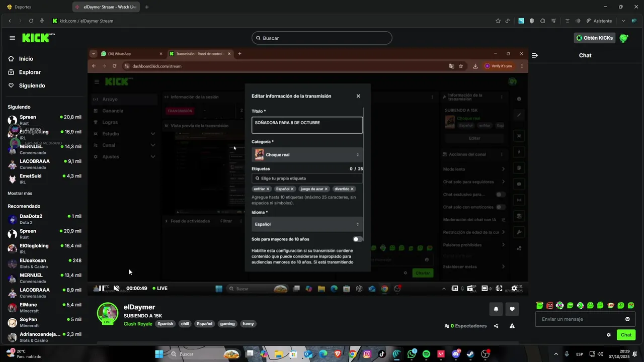
Task: Select the elDaymer Stream browser tab
Action: coord(107,7)
